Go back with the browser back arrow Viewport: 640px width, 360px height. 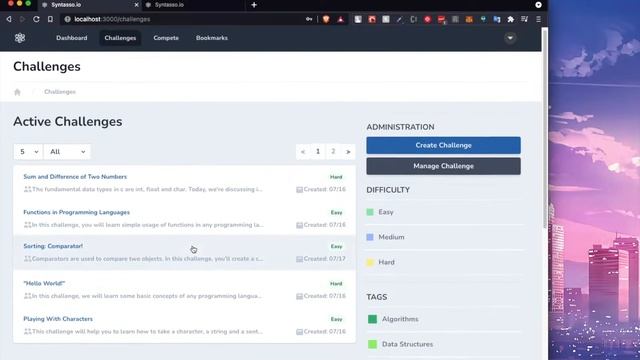pyautogui.click(x=9, y=19)
